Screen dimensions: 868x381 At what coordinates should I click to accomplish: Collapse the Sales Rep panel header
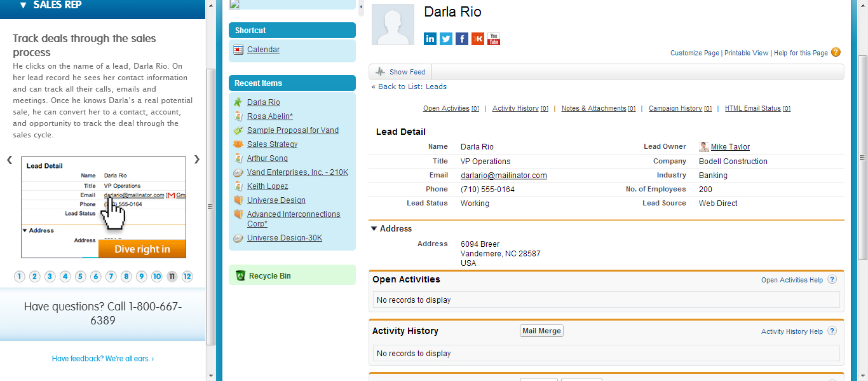(24, 5)
